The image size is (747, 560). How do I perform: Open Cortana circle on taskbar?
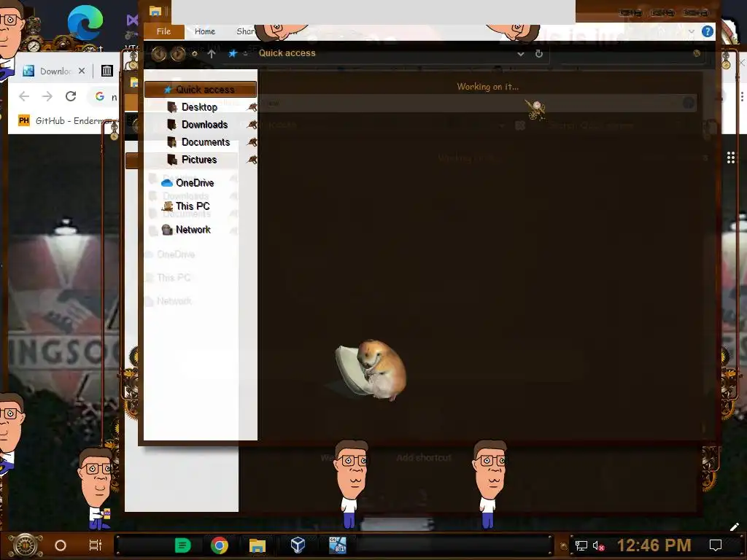[61, 545]
